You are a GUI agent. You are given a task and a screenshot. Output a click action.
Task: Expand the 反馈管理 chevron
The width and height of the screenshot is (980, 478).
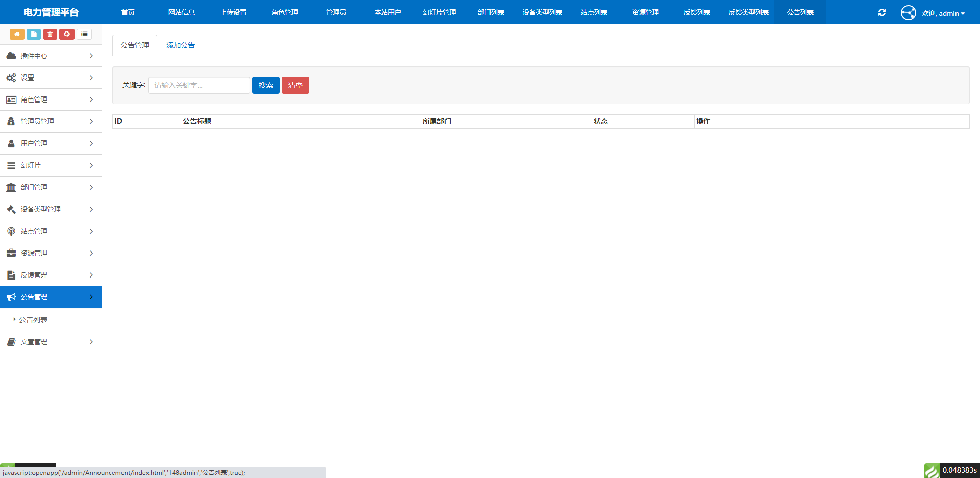(x=91, y=275)
